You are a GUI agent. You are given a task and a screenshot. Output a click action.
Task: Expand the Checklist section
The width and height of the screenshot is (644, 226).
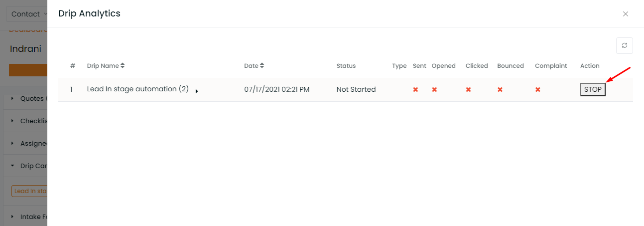[29, 121]
